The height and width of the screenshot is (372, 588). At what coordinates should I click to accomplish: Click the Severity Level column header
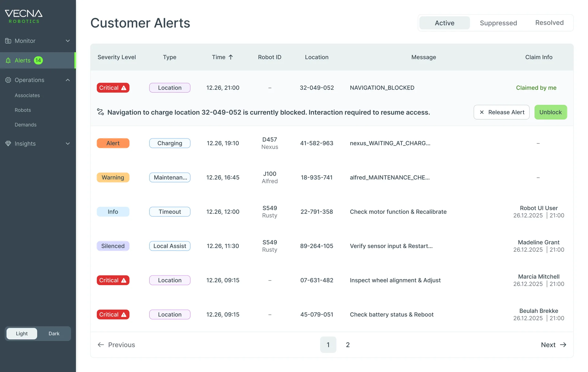[x=117, y=57]
